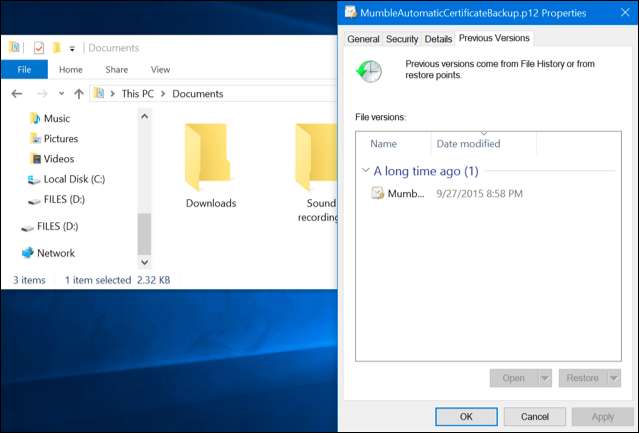
Task: Click the Properties dialog title bar icon
Action: point(350,12)
